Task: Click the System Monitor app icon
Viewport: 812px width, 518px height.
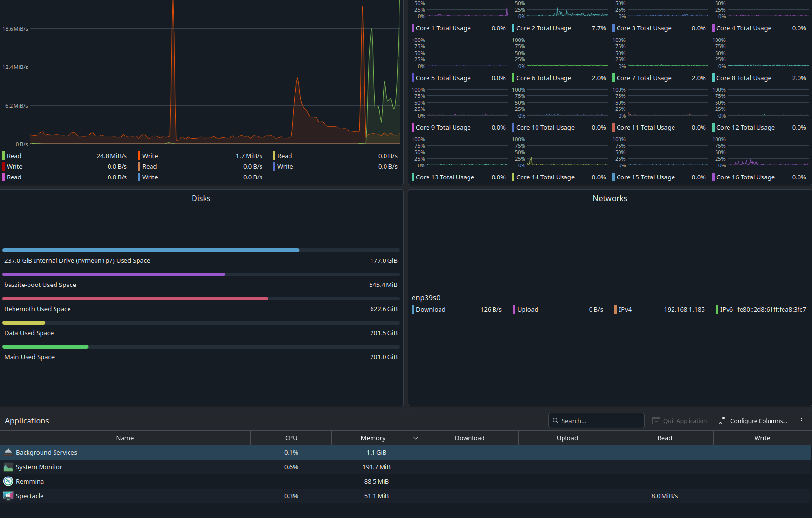Action: (8, 467)
